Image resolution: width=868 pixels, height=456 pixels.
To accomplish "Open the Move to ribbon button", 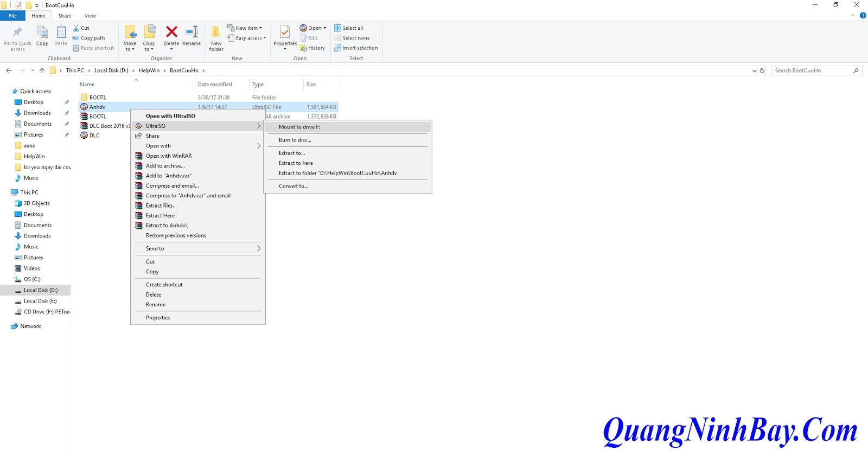I will click(130, 38).
